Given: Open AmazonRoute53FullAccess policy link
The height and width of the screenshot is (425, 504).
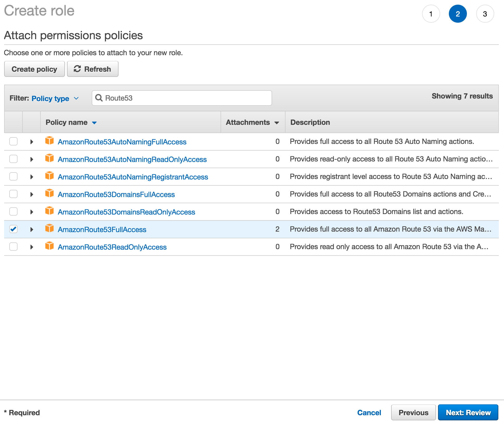Looking at the screenshot, I should point(102,230).
